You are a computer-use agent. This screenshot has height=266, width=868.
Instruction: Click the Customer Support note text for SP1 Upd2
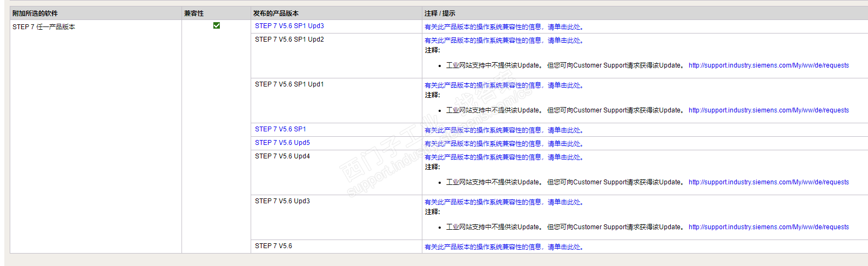coord(566,65)
